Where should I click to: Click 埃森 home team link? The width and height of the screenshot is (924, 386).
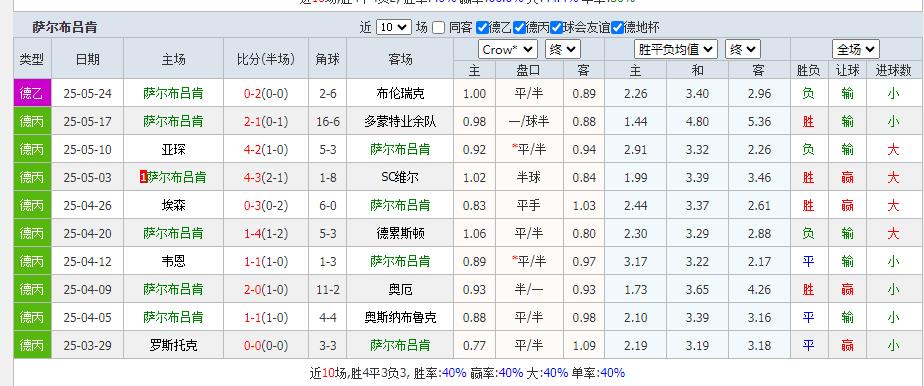[x=173, y=205]
